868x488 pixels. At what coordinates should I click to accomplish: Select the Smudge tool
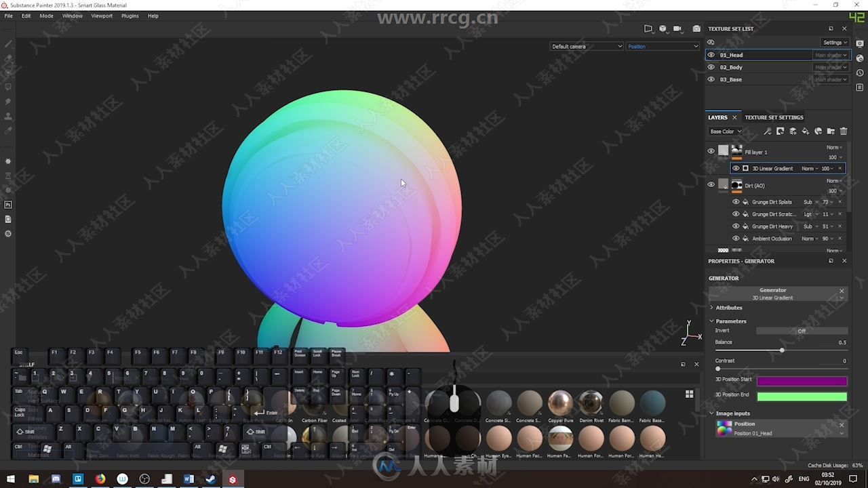(x=8, y=102)
